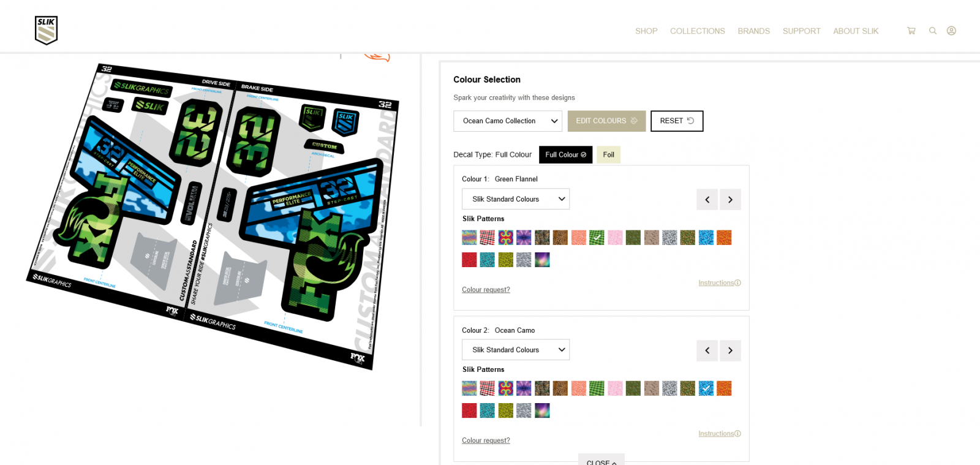This screenshot has width=980, height=465.
Task: Open the user account icon
Action: pos(951,31)
